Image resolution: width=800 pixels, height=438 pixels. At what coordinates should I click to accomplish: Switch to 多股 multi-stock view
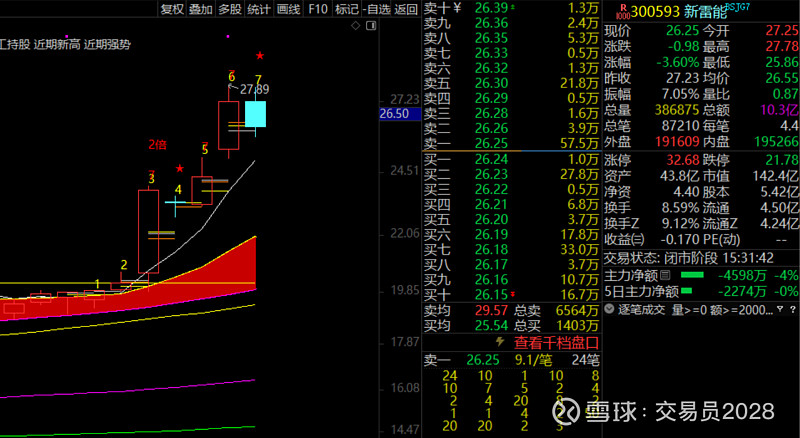pyautogui.click(x=230, y=9)
